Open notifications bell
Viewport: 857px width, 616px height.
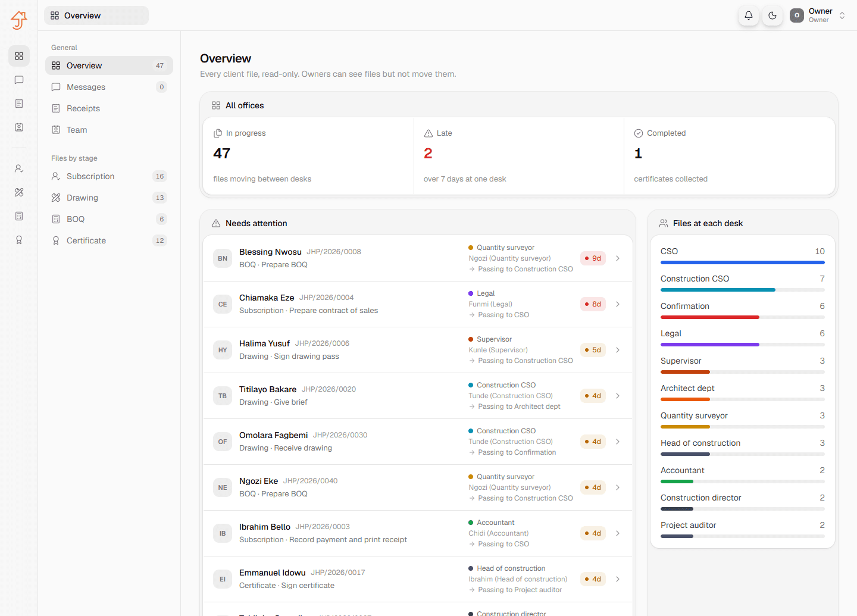[749, 15]
